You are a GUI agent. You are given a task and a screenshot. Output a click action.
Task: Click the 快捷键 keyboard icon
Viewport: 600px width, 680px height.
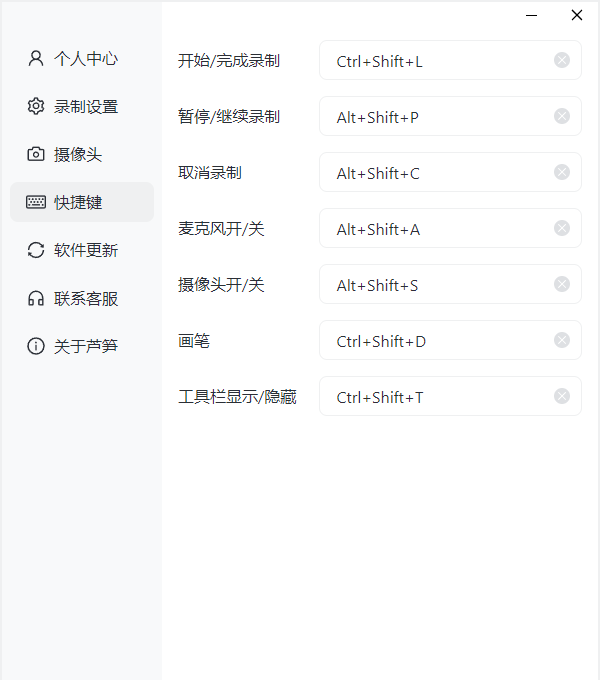(36, 202)
